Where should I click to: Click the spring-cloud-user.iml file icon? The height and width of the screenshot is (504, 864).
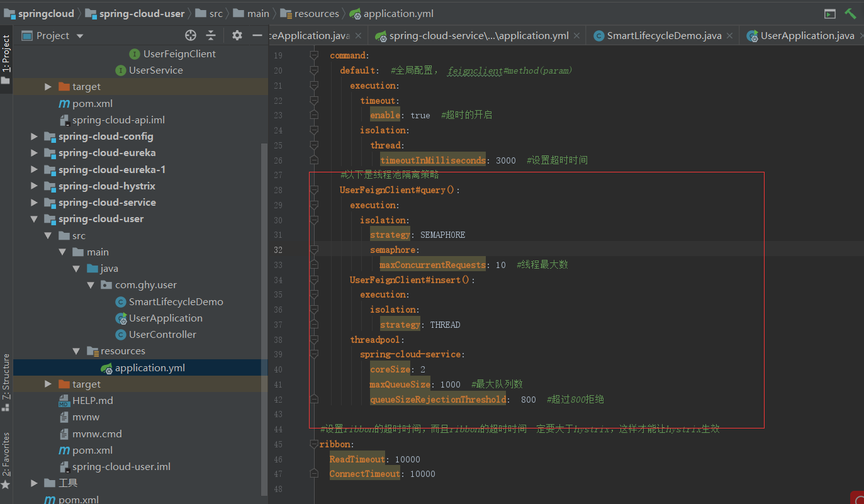(x=64, y=467)
